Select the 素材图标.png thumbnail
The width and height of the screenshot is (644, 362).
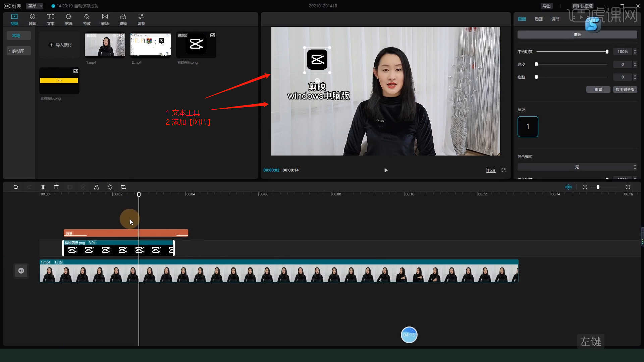click(59, 81)
